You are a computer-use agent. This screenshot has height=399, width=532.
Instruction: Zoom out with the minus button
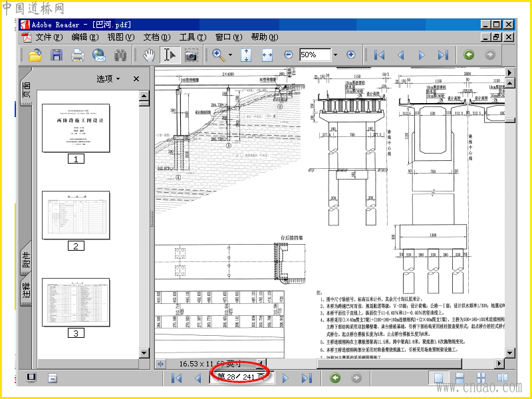289,55
